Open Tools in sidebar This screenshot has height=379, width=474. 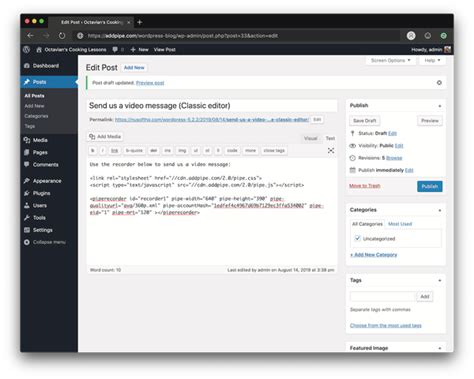click(x=49, y=218)
